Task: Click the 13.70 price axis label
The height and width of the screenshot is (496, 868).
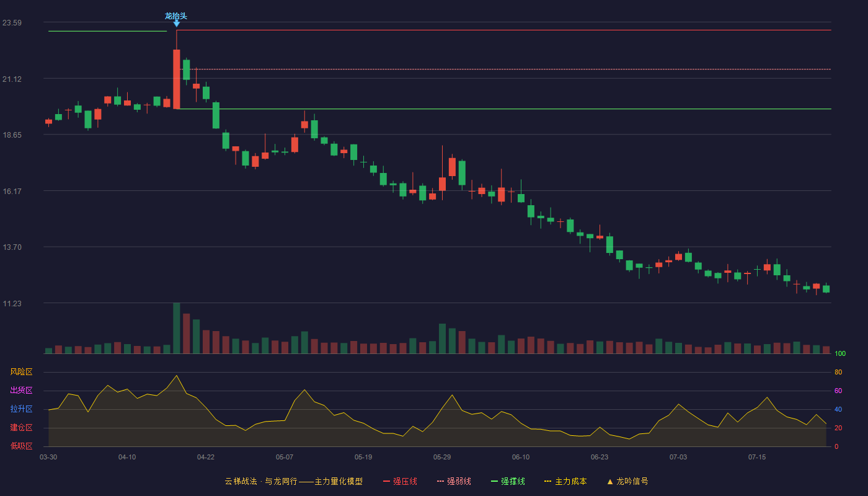Action: [x=12, y=247]
